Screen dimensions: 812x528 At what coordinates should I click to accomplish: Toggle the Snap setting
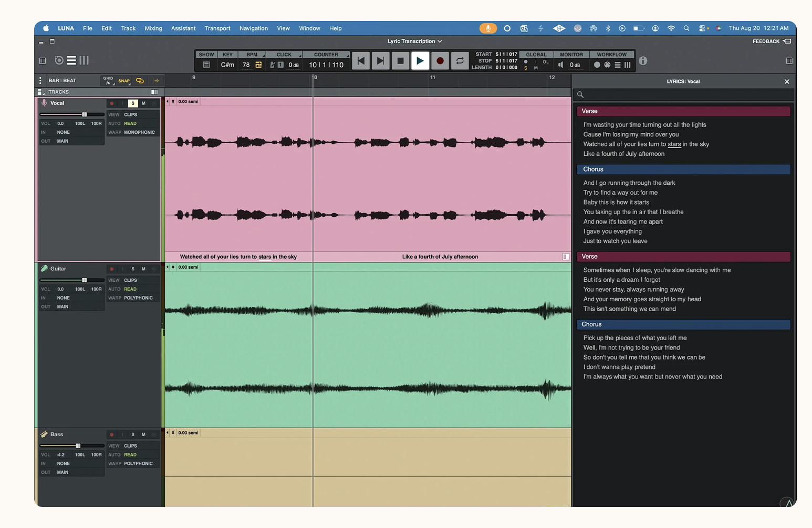124,81
